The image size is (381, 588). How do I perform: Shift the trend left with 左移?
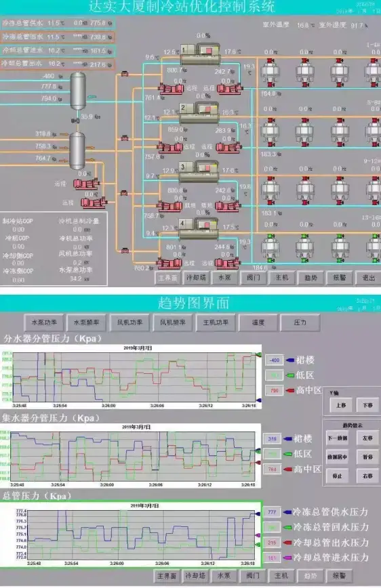pyautogui.click(x=367, y=438)
